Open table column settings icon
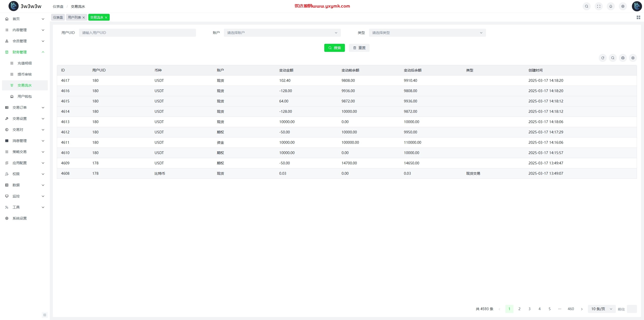 tap(633, 58)
